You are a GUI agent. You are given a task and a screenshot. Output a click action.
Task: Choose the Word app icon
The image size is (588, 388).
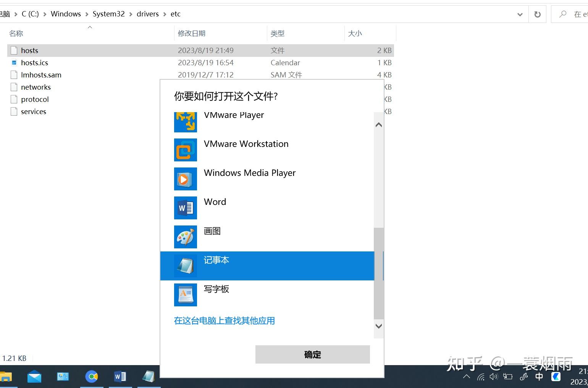click(x=186, y=208)
